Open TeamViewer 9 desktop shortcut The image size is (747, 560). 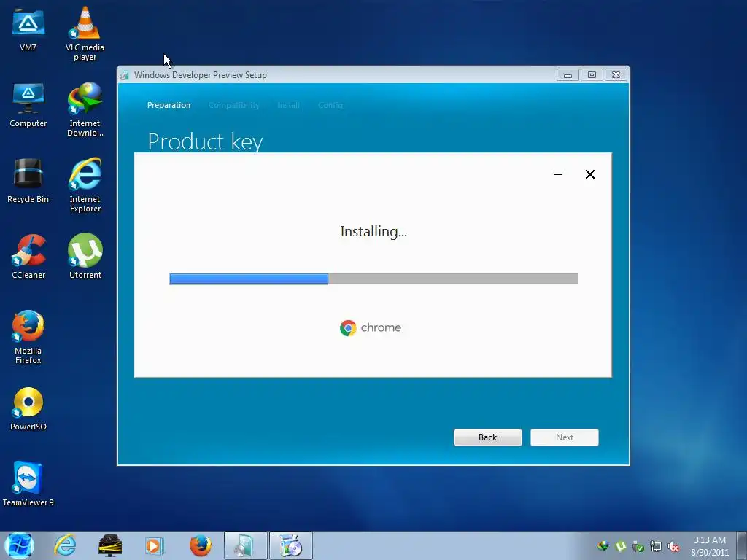click(28, 483)
